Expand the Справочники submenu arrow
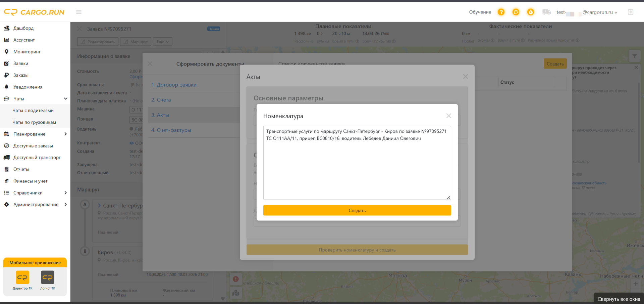Viewport: 644px width, 304px height. [x=65, y=193]
